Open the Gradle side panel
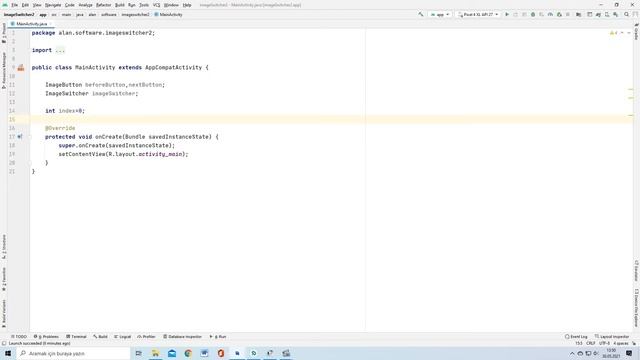The height and width of the screenshot is (360, 640). 636,32
